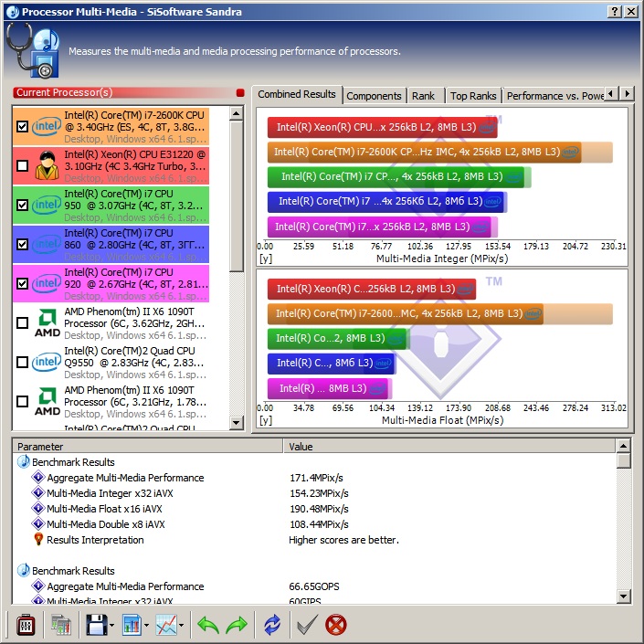
Task: Open the Rank tab
Action: 424,96
